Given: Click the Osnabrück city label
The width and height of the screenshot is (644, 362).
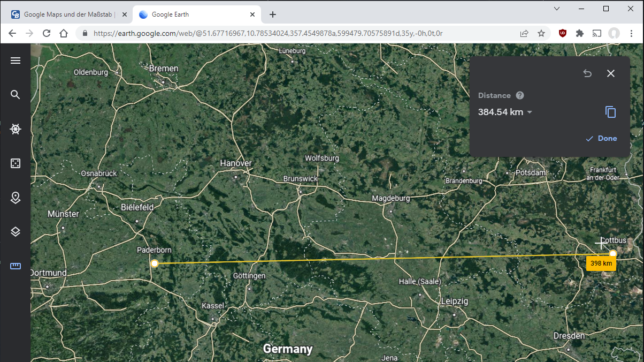Looking at the screenshot, I should (x=99, y=174).
